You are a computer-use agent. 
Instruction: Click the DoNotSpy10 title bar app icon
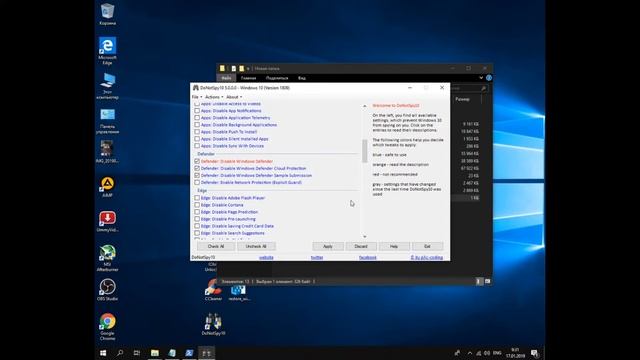click(x=196, y=88)
